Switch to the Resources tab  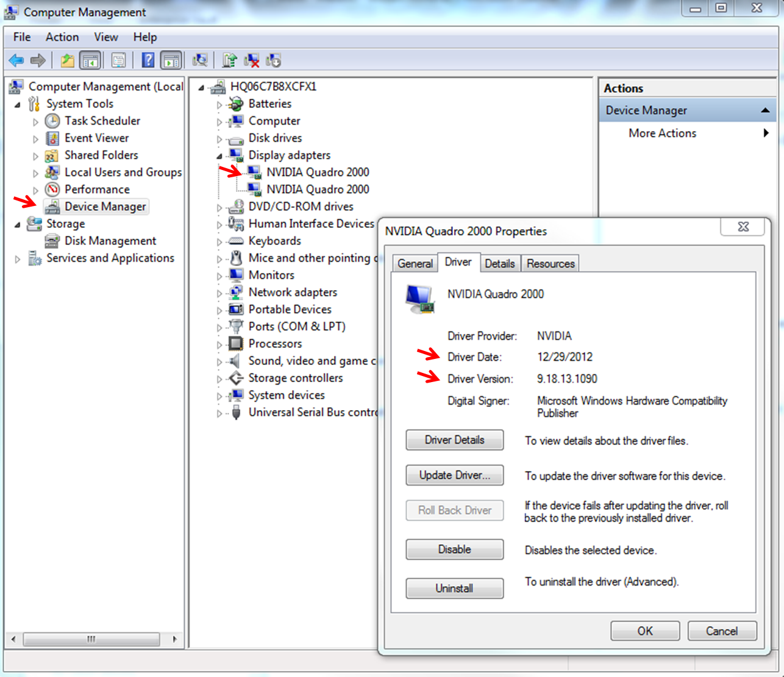click(551, 263)
